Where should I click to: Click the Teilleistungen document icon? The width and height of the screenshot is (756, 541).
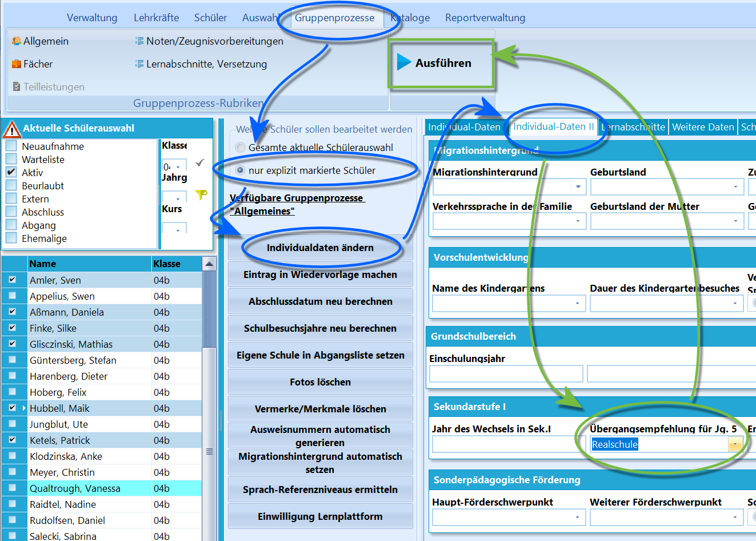click(x=17, y=87)
